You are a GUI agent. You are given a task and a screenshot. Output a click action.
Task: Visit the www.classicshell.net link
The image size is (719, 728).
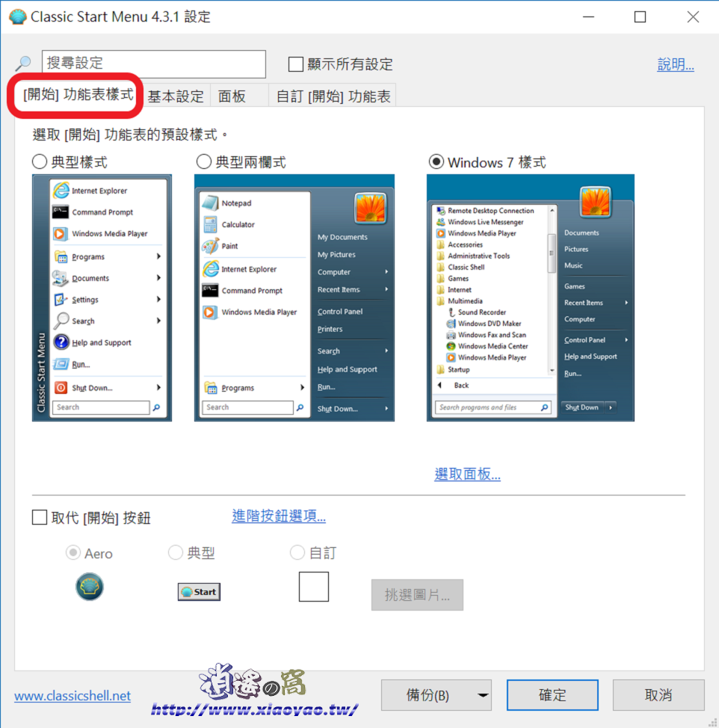[x=72, y=696]
